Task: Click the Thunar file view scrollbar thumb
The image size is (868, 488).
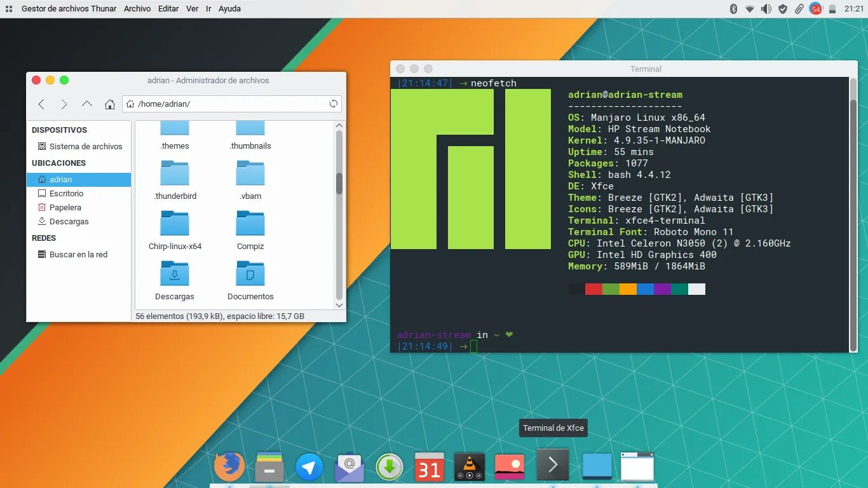Action: [339, 184]
